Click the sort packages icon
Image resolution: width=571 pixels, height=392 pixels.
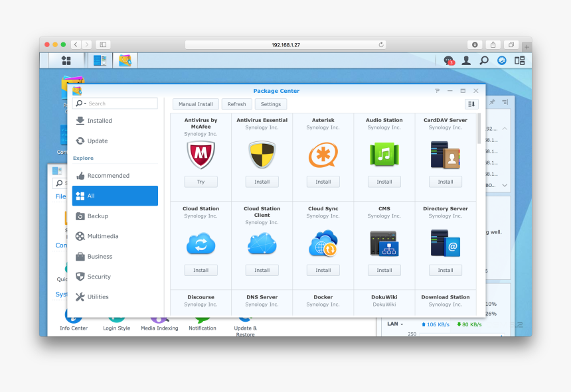471,104
